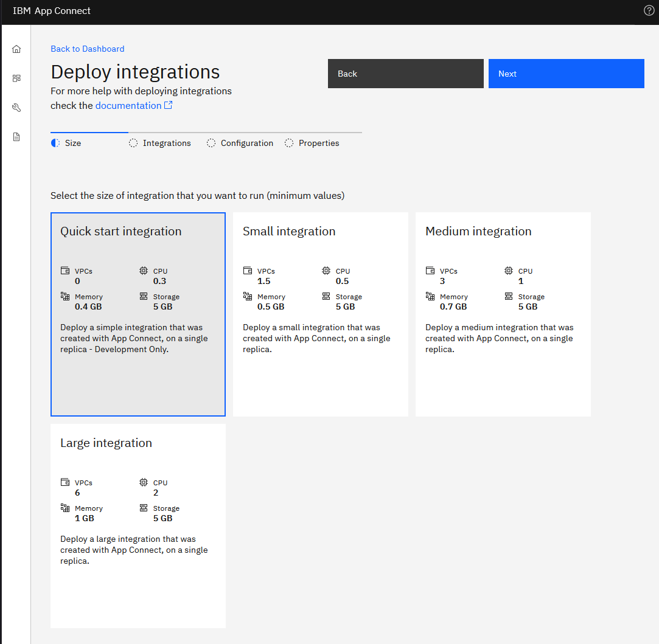This screenshot has height=644, width=659.
Task: Click the Next button
Action: point(566,74)
